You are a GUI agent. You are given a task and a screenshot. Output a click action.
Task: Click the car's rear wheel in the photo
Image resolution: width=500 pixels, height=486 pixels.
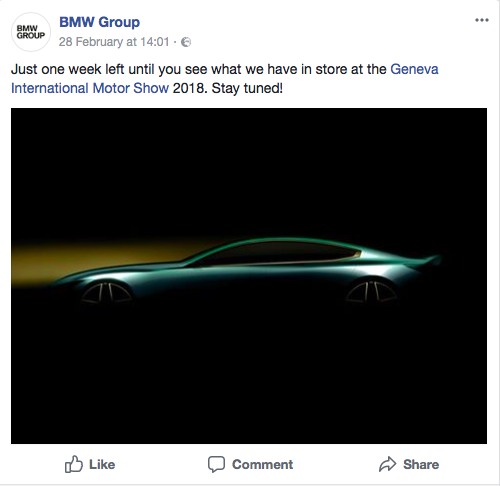(x=371, y=292)
